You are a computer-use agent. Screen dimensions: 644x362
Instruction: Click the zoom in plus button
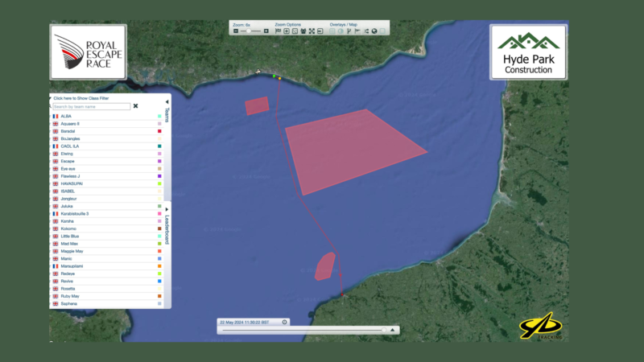point(266,31)
